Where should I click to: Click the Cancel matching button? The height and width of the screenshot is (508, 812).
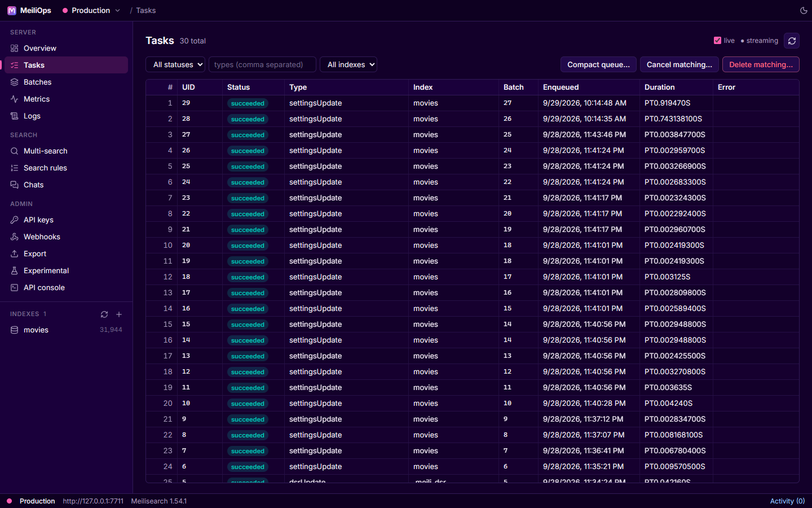tap(679, 65)
